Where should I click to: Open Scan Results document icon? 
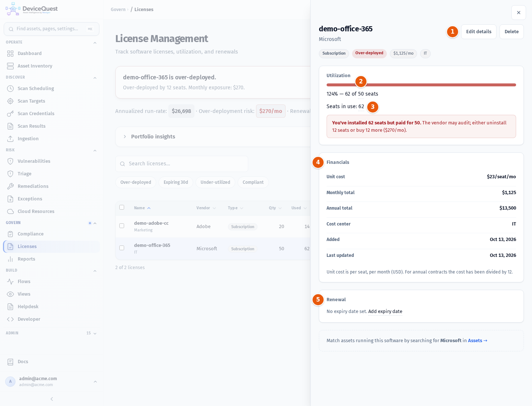point(10,126)
